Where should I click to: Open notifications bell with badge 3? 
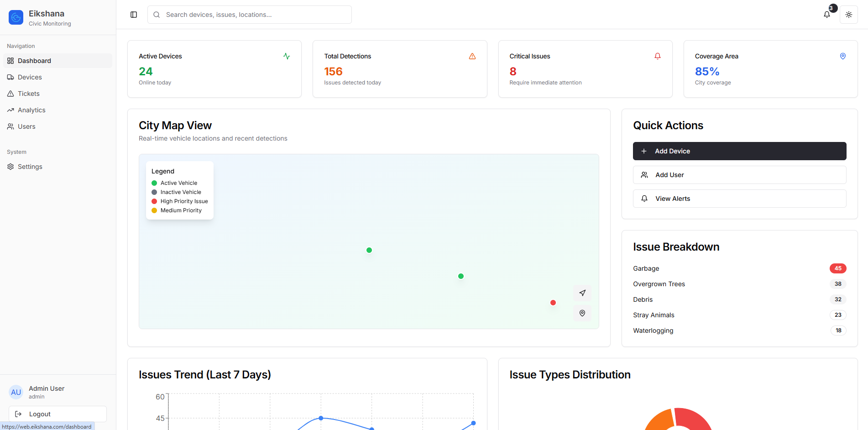(x=827, y=15)
